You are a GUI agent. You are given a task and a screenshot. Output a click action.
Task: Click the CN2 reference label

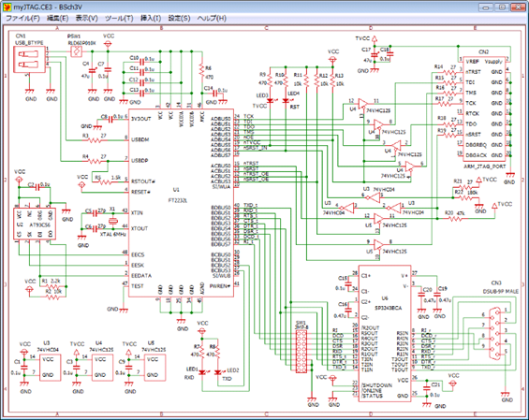tap(483, 51)
